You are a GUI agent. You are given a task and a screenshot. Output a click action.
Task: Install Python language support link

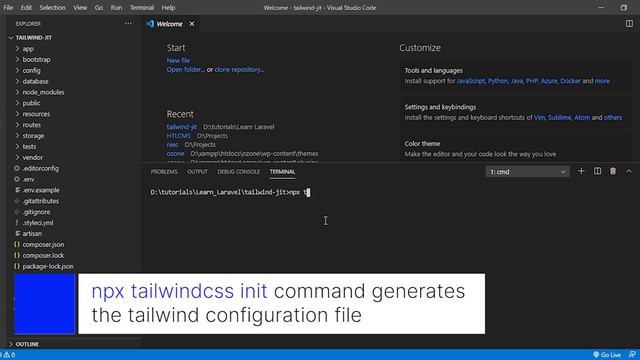(498, 81)
